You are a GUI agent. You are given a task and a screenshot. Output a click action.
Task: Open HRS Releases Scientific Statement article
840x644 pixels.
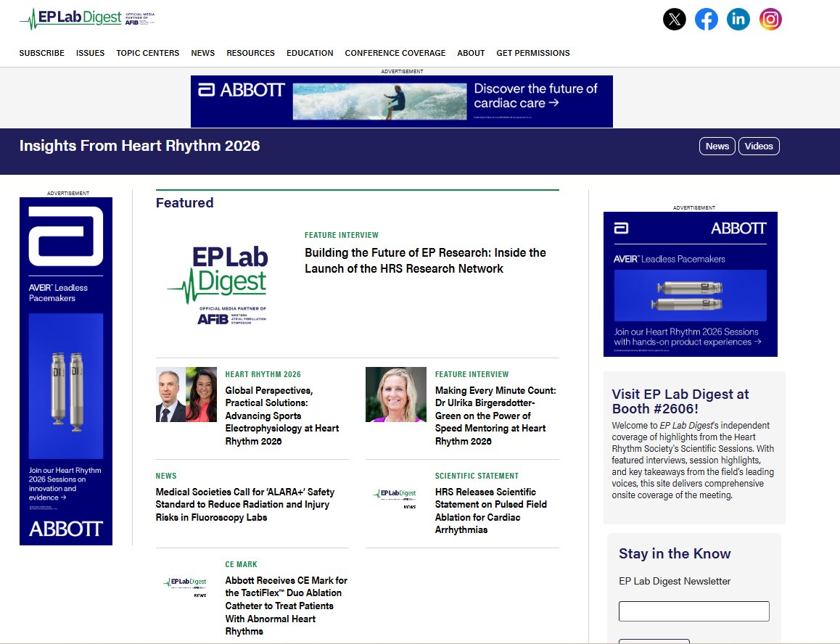(x=490, y=511)
